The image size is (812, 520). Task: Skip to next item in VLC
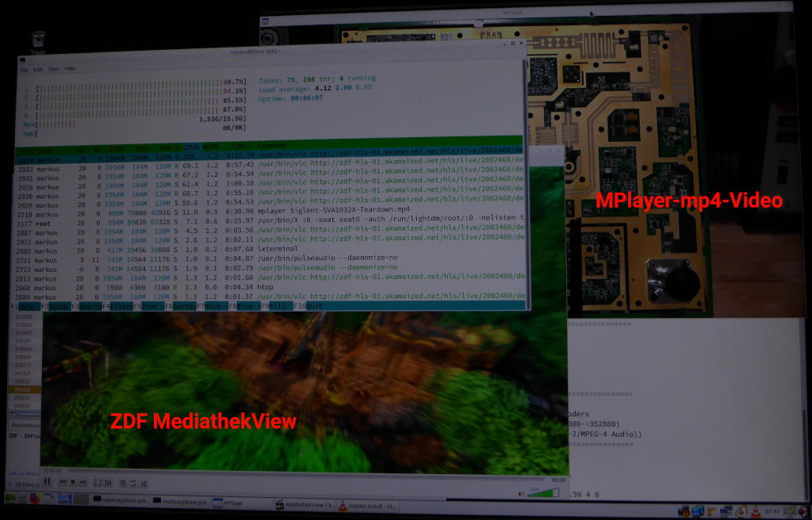click(83, 483)
